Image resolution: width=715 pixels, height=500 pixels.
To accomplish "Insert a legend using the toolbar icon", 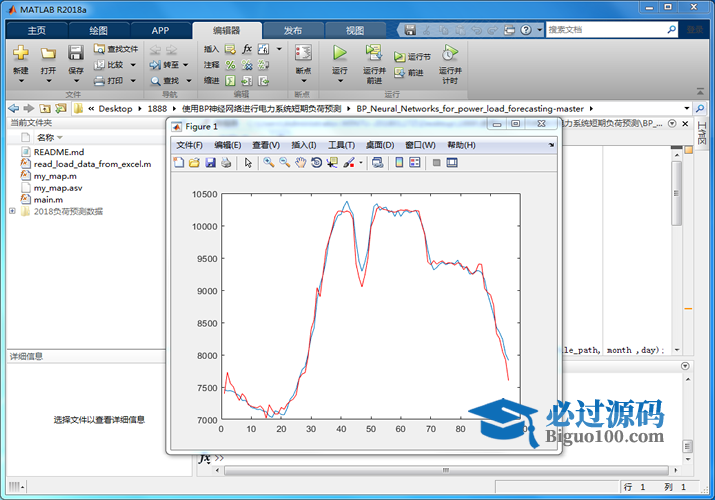I will (x=414, y=163).
